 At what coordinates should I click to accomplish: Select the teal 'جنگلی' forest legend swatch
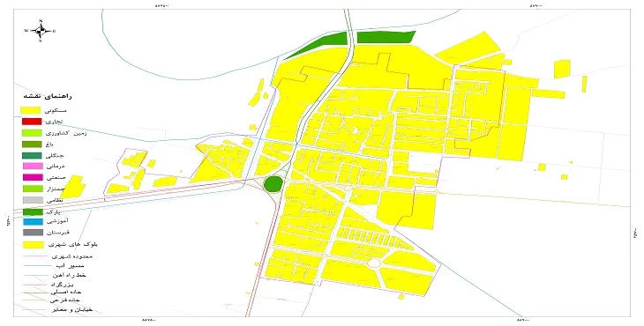[x=32, y=155]
